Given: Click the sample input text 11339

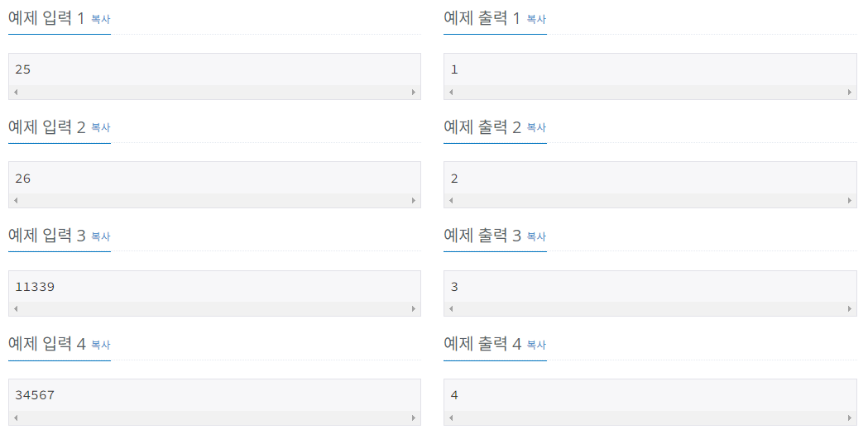Looking at the screenshot, I should coord(35,287).
